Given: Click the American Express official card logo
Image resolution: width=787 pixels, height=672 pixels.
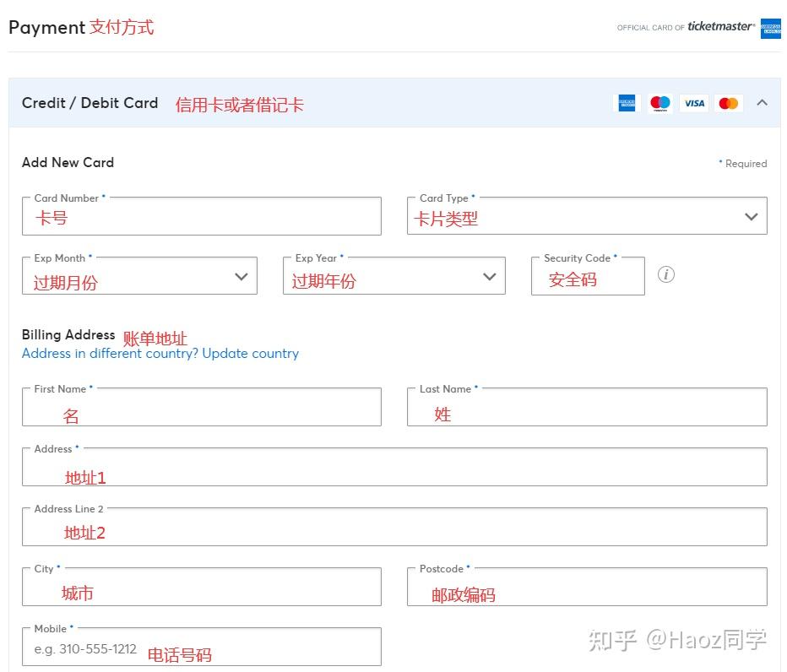Looking at the screenshot, I should (x=771, y=28).
